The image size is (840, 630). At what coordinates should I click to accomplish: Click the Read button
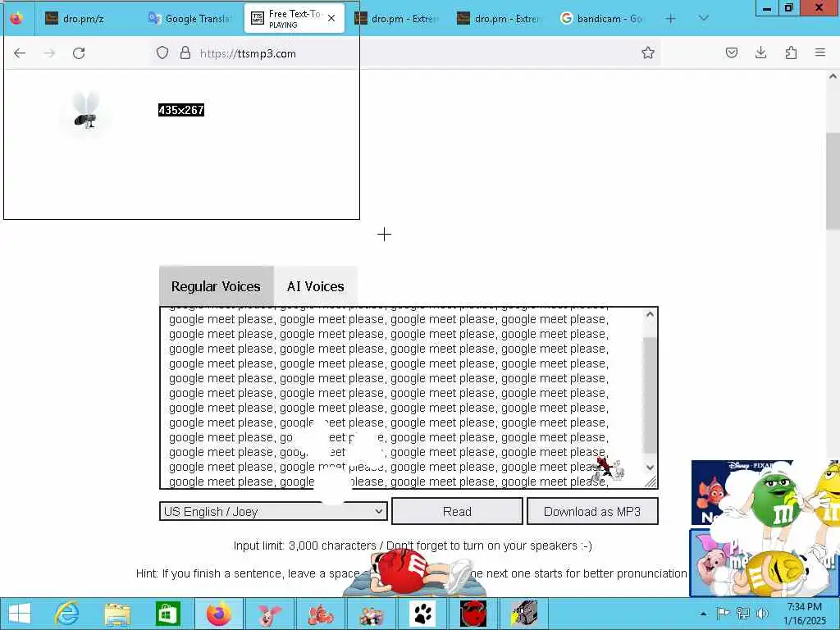click(457, 511)
